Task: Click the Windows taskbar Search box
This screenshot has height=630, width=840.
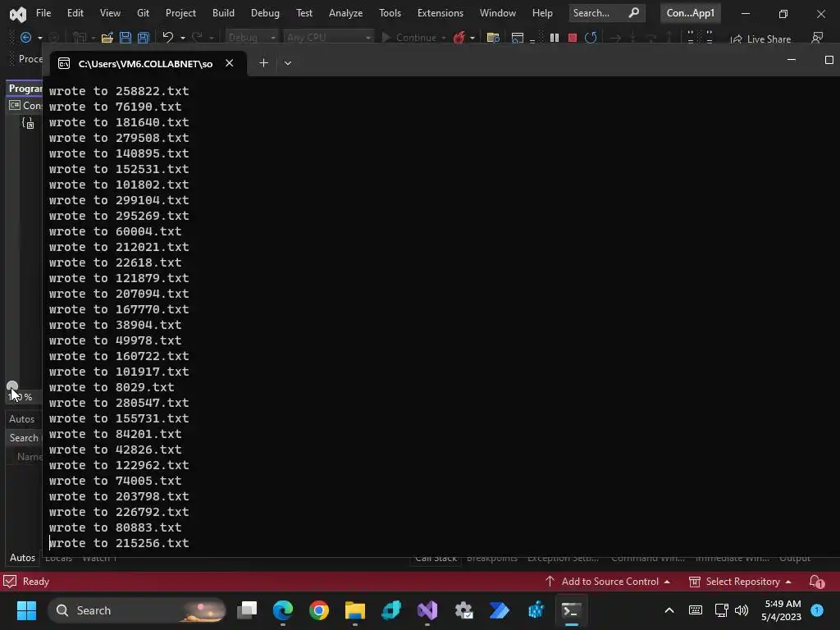Action: (x=137, y=610)
